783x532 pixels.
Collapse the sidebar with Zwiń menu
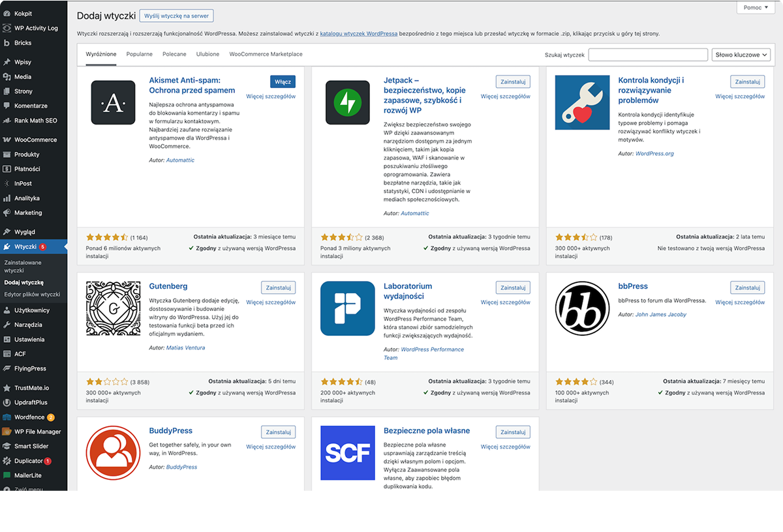point(28,489)
